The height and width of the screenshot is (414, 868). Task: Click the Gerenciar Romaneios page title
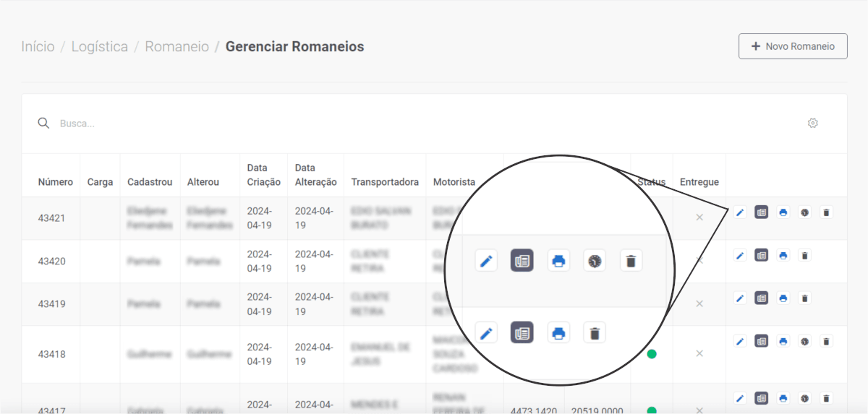[x=295, y=46]
